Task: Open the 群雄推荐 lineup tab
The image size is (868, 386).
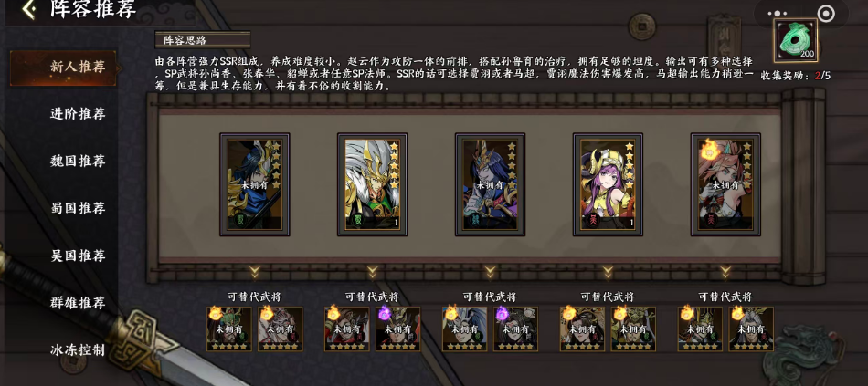Action: 78,303
